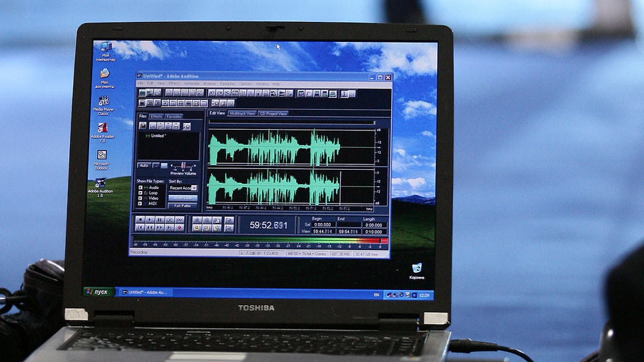Toggle the Audio file type checkbox
Image resolution: width=644 pixels, height=362 pixels.
pyautogui.click(x=140, y=188)
